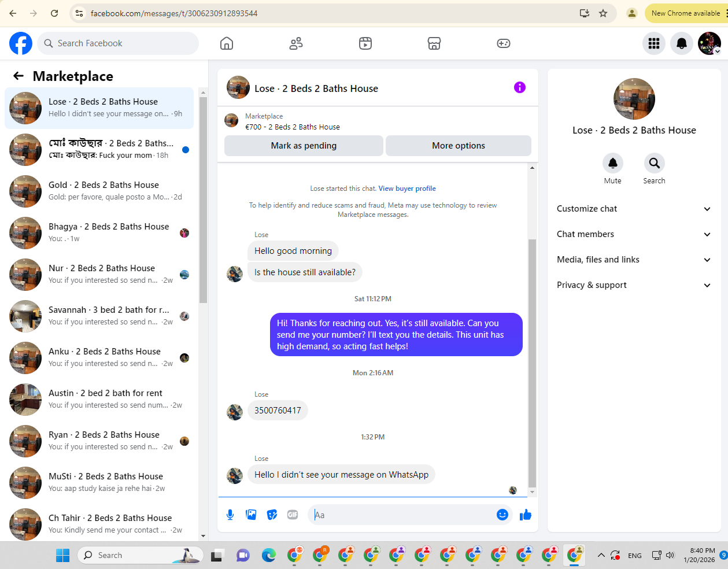The height and width of the screenshot is (569, 728).
Task: Open the Gaming controller icon
Action: (x=504, y=43)
